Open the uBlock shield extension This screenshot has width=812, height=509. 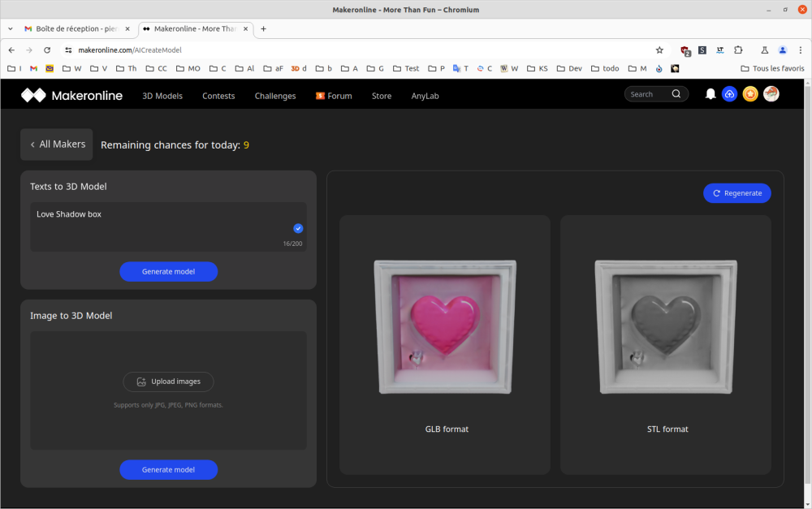coord(685,50)
